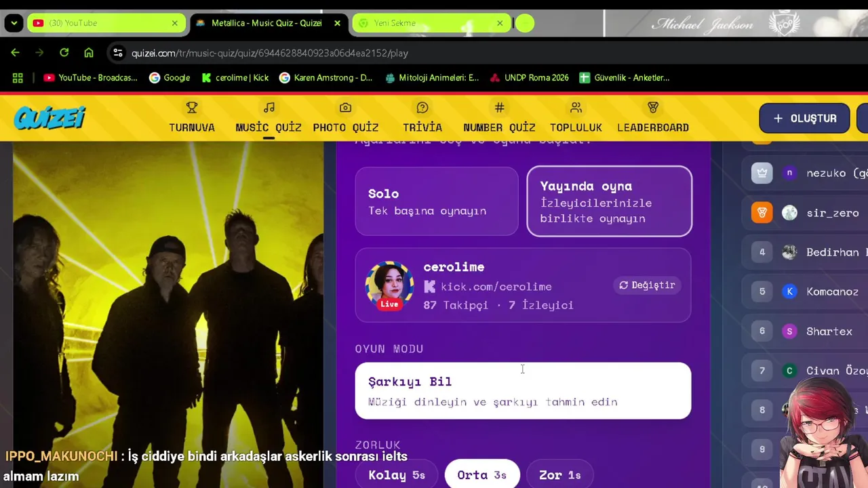This screenshot has height=488, width=868.
Task: Reload the page with refresh icon
Action: pos(64,52)
